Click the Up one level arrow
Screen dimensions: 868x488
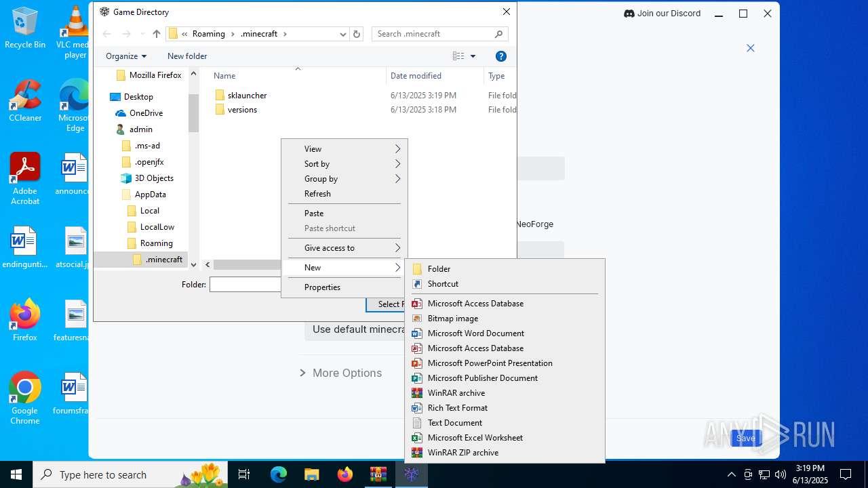click(157, 34)
